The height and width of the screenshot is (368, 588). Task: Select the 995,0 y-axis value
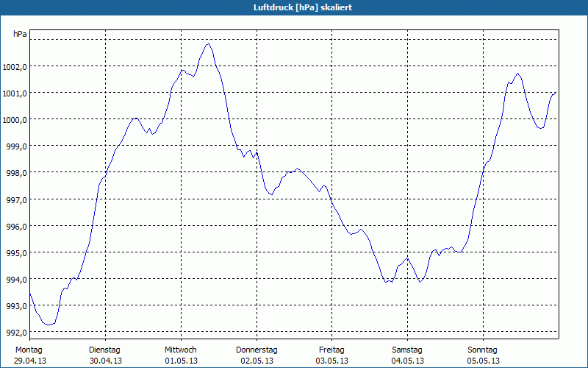pos(16,253)
